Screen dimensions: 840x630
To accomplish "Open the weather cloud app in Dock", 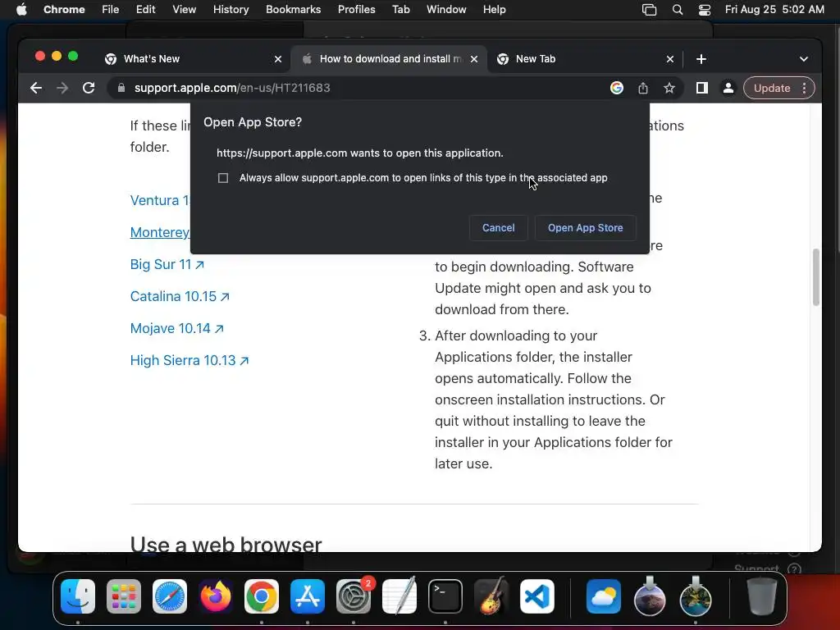I will [x=604, y=596].
